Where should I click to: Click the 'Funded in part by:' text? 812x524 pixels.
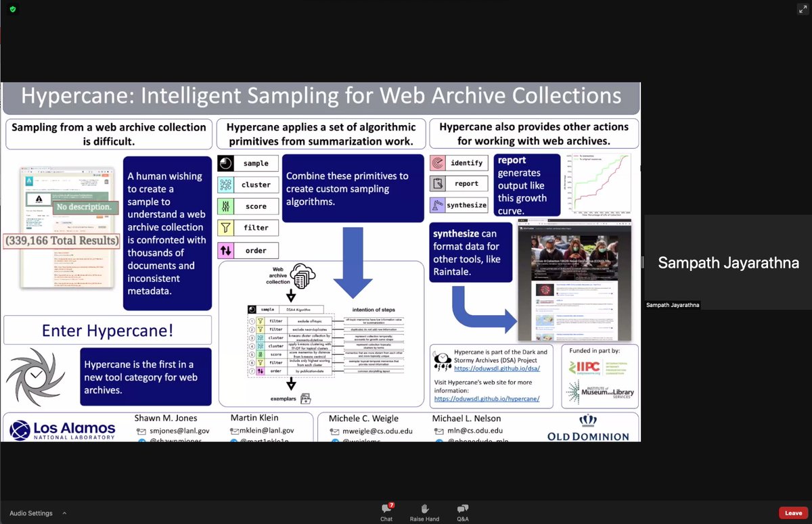[595, 351]
